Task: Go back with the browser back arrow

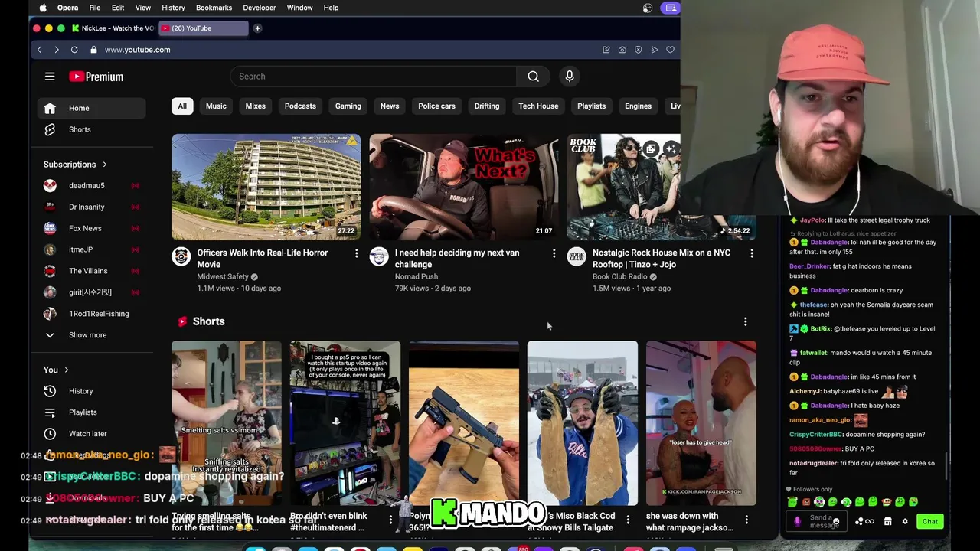Action: 39,50
